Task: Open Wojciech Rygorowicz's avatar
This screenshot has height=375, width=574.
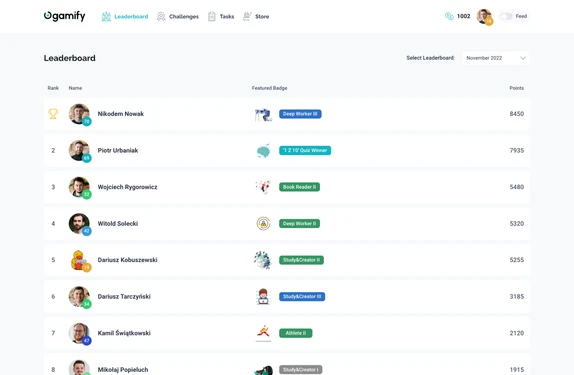Action: point(79,188)
